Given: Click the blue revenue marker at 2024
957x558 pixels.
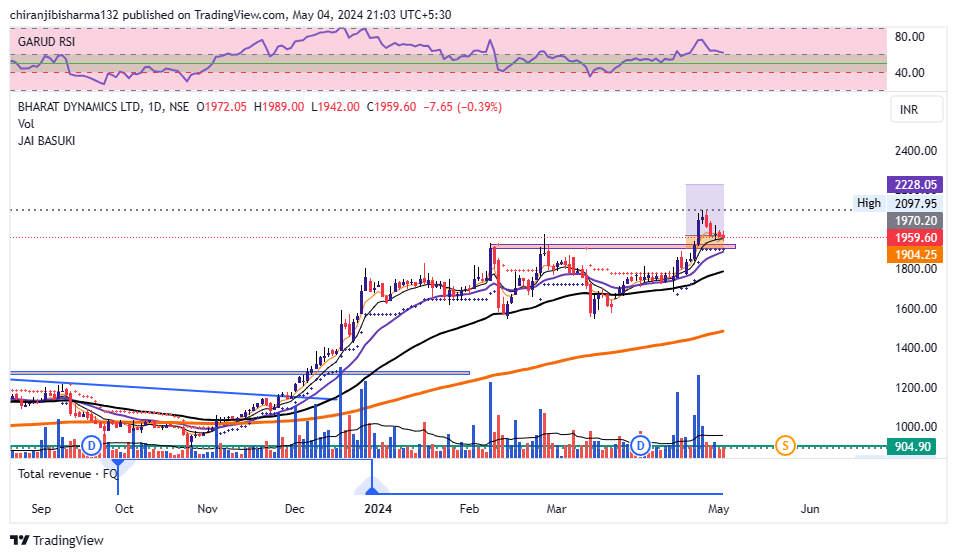Looking at the screenshot, I should [x=372, y=490].
